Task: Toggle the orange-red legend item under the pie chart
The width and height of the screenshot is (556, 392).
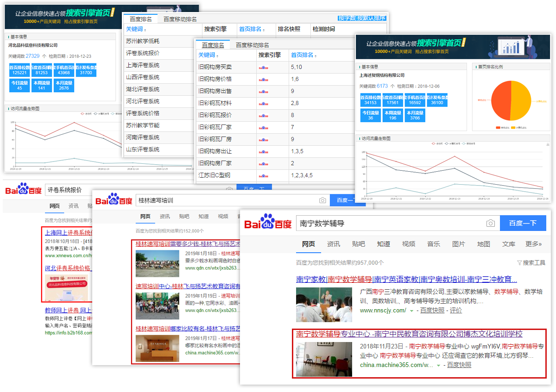Action: (x=502, y=127)
